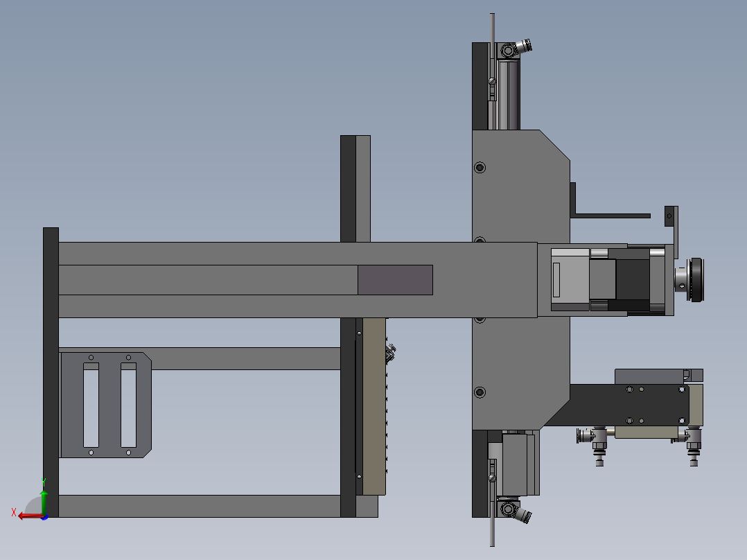
Task: Click the lowest screw hole on the carriage plate
Action: 480,392
